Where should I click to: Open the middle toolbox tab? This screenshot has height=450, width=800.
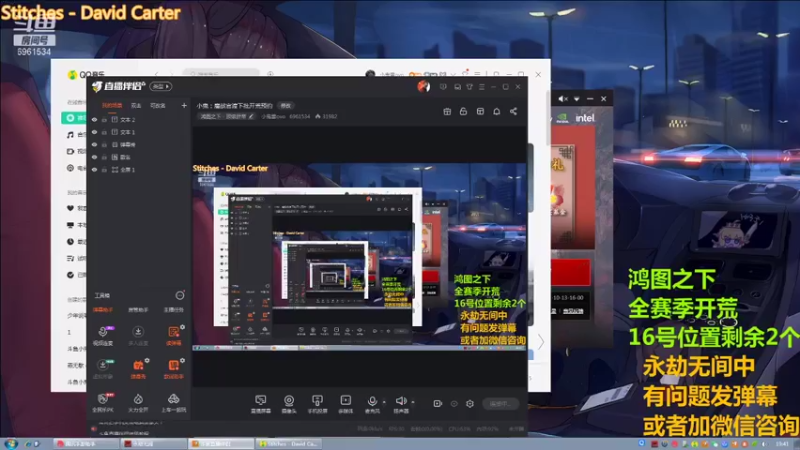(x=138, y=310)
